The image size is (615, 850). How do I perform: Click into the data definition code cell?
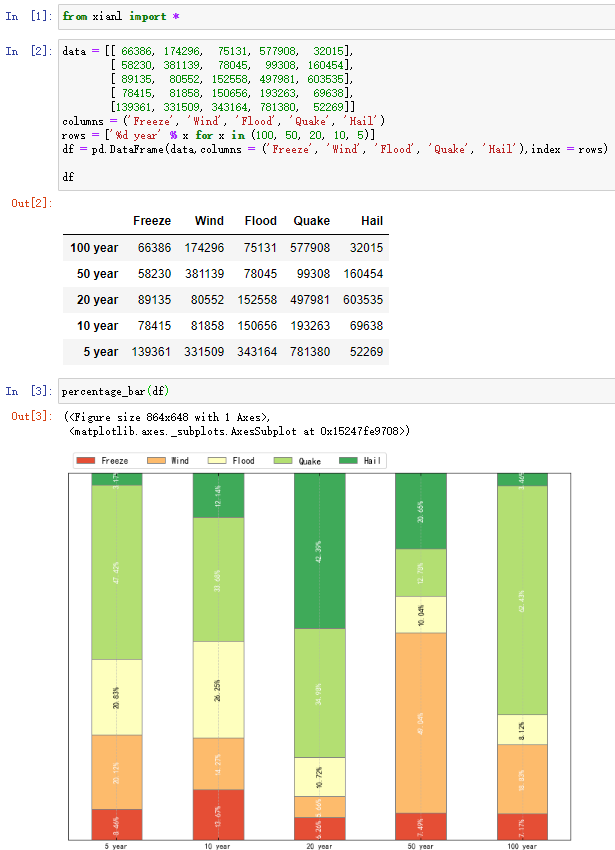336,114
